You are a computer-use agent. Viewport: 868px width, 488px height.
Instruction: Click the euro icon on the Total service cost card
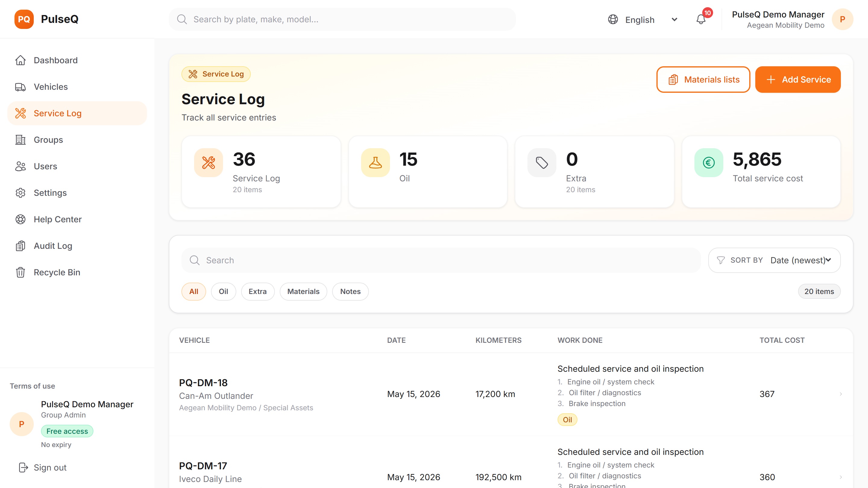pos(709,163)
